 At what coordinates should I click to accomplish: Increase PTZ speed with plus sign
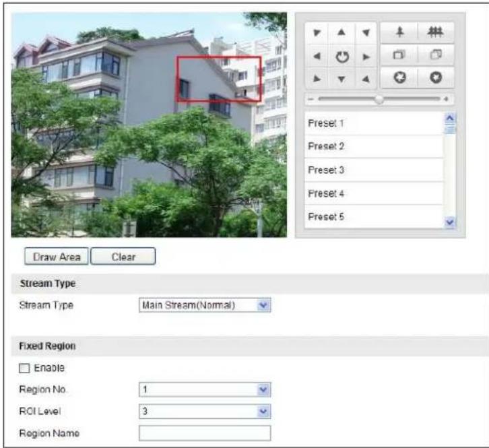446,99
